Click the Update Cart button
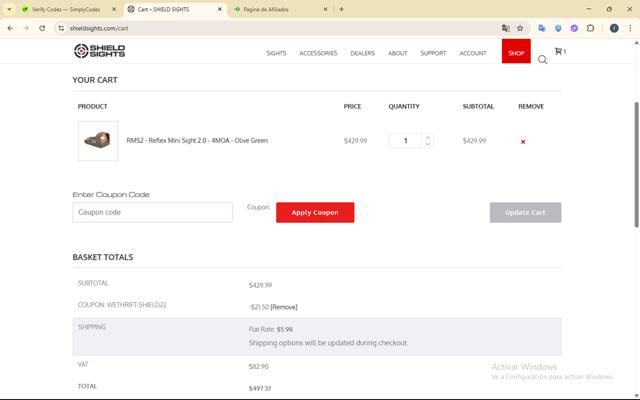This screenshot has height=400, width=640. click(x=525, y=212)
